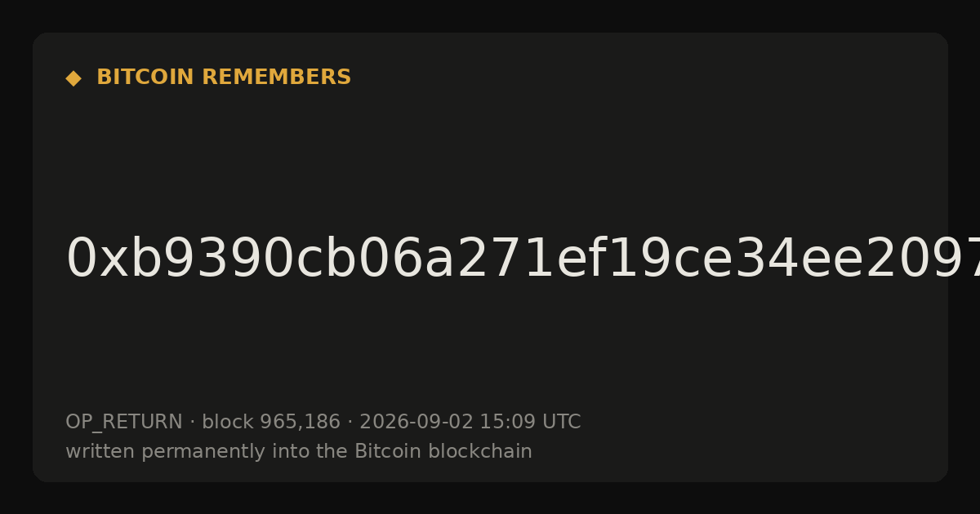Viewport: 980px width, 514px height.
Task: Click the dot separator before the date
Action: pyautogui.click(x=350, y=423)
